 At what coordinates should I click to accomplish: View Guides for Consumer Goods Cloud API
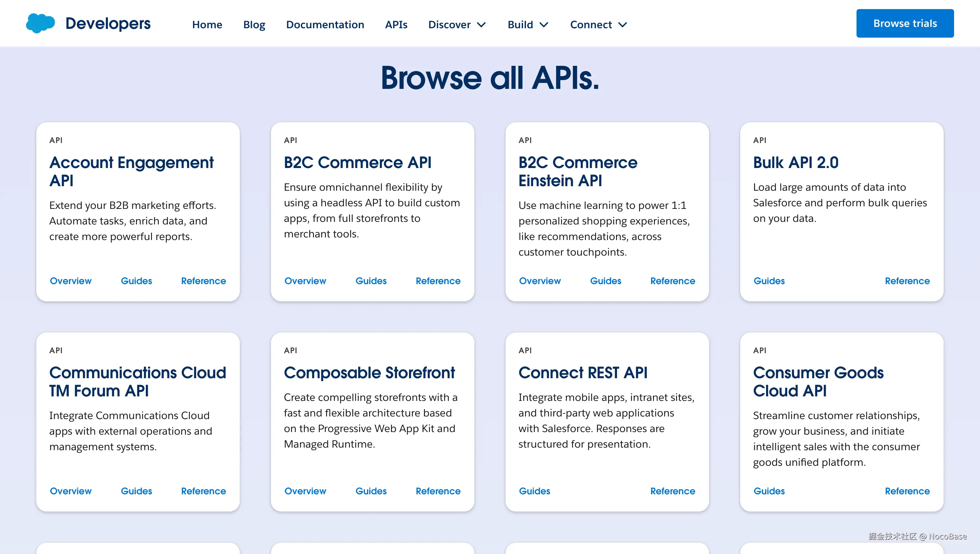(769, 491)
